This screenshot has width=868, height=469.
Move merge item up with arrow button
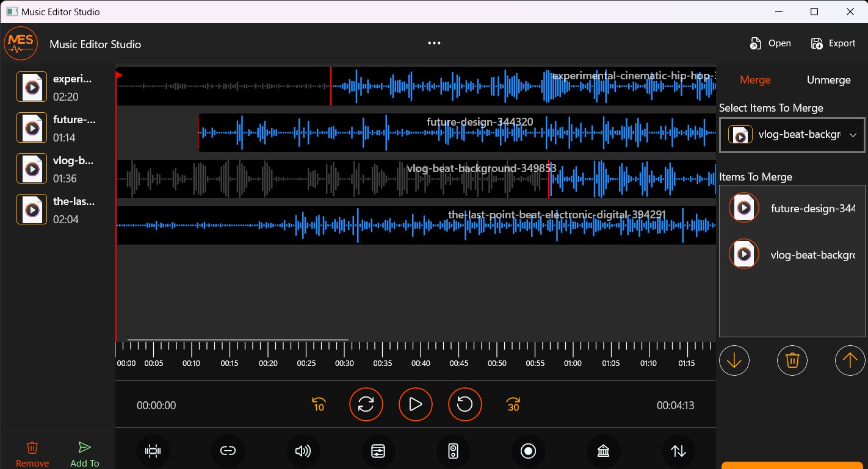pos(850,360)
